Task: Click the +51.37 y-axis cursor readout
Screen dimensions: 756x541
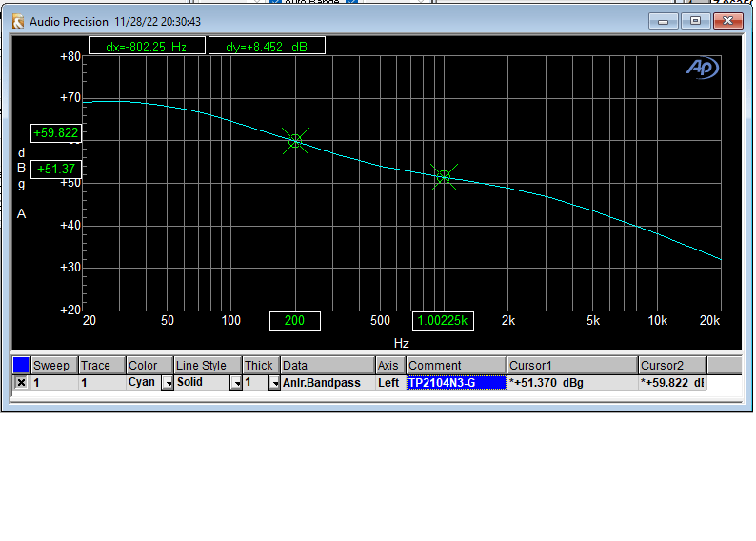Action: 56,170
